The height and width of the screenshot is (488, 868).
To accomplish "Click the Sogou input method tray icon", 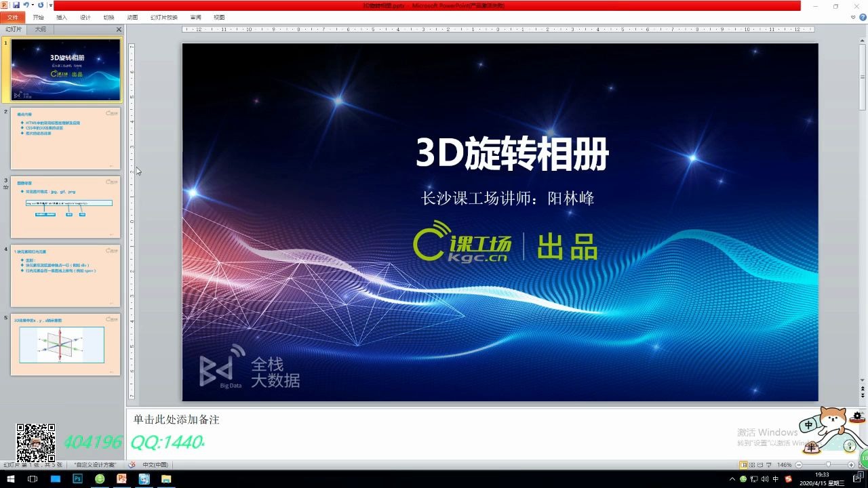I will 787,479.
